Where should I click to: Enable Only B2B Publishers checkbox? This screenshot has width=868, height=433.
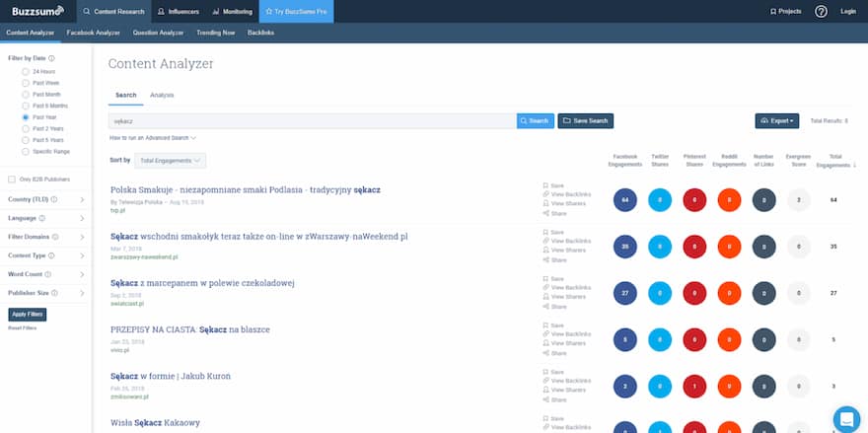click(x=12, y=180)
